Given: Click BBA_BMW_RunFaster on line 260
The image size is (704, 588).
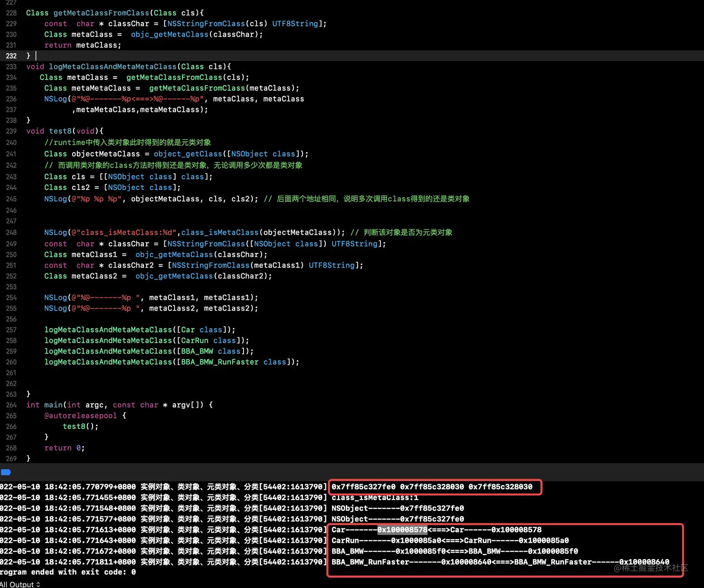Looking at the screenshot, I should 220,362.
